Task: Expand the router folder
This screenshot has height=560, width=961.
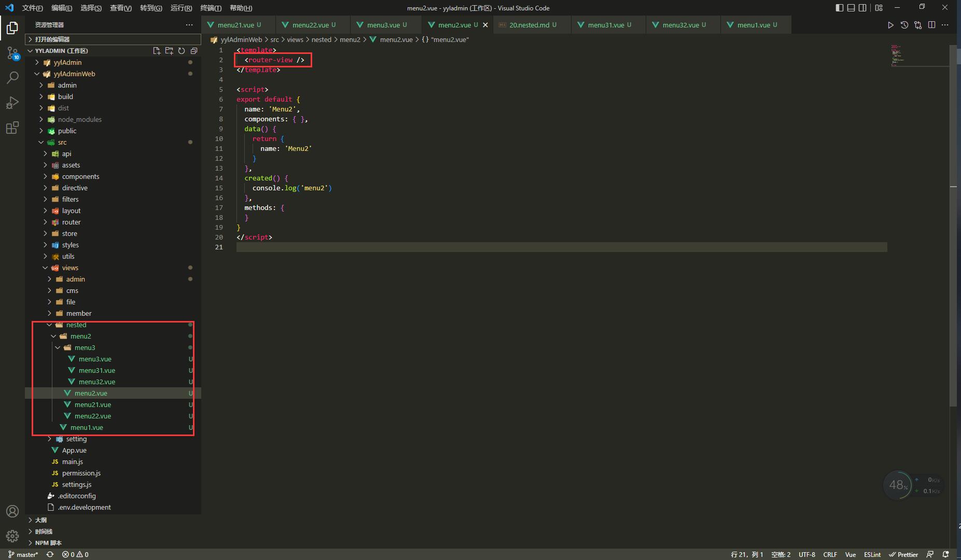Action: [x=71, y=222]
